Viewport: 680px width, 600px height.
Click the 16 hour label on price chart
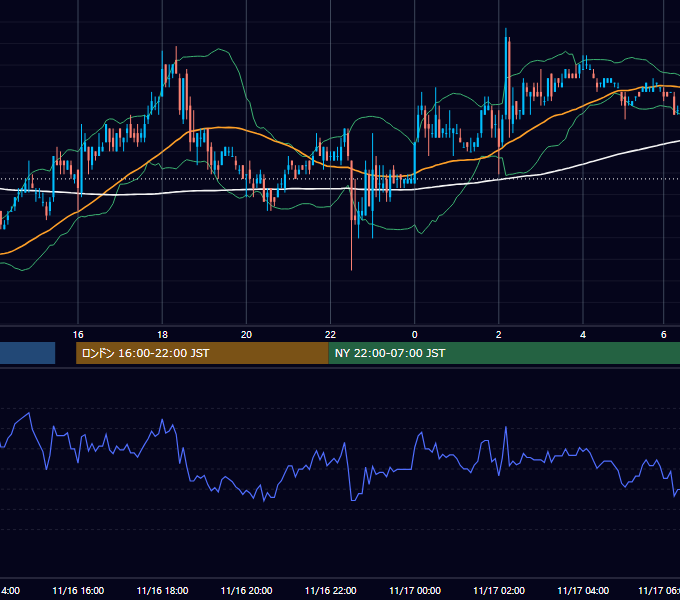click(78, 335)
